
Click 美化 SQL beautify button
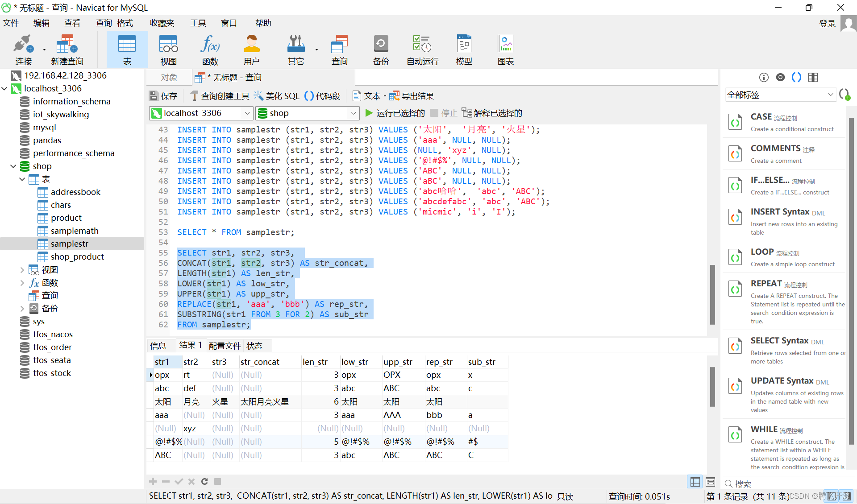pyautogui.click(x=277, y=96)
